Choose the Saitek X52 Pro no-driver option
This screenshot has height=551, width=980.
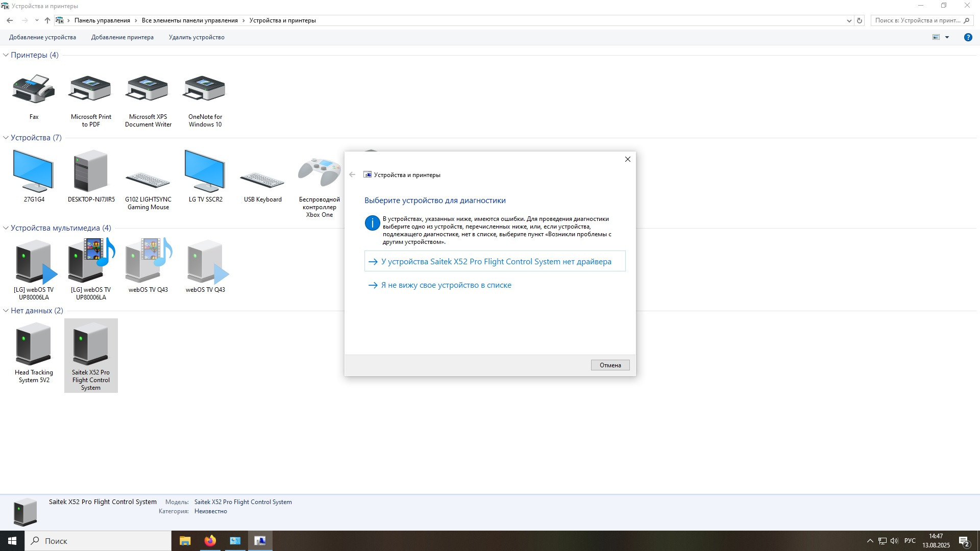pyautogui.click(x=495, y=261)
